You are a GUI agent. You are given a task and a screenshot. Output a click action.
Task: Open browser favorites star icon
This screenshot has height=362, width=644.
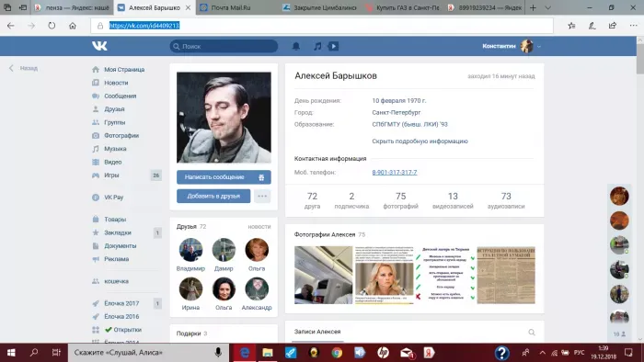pyautogui.click(x=571, y=26)
